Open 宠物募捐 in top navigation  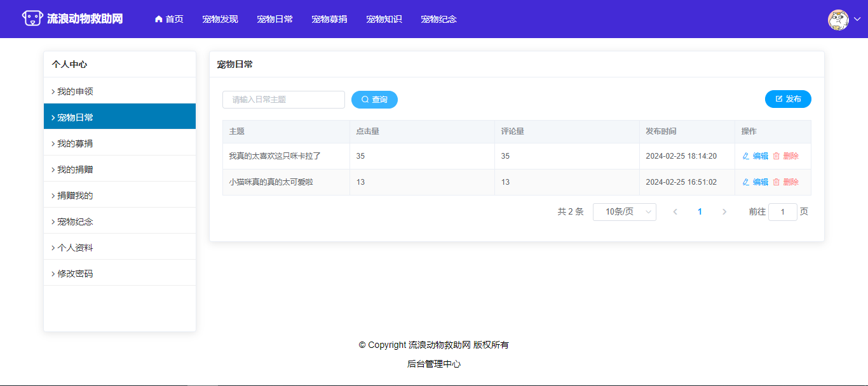329,19
